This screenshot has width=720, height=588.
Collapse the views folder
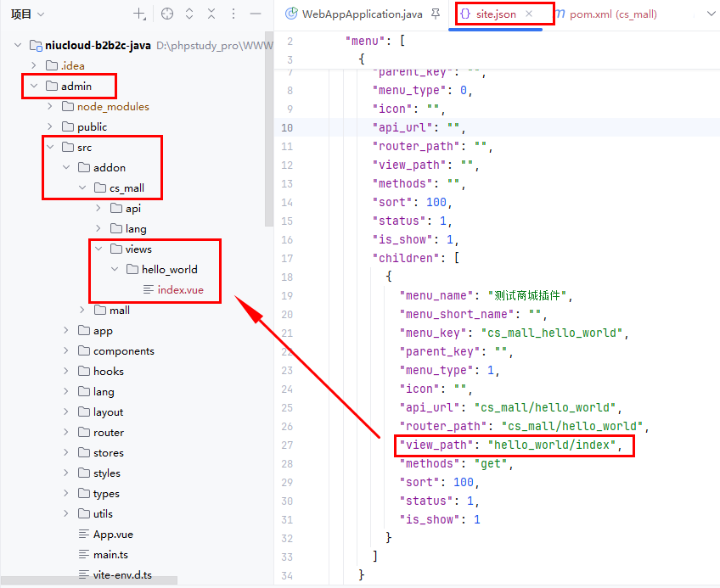[x=98, y=249]
